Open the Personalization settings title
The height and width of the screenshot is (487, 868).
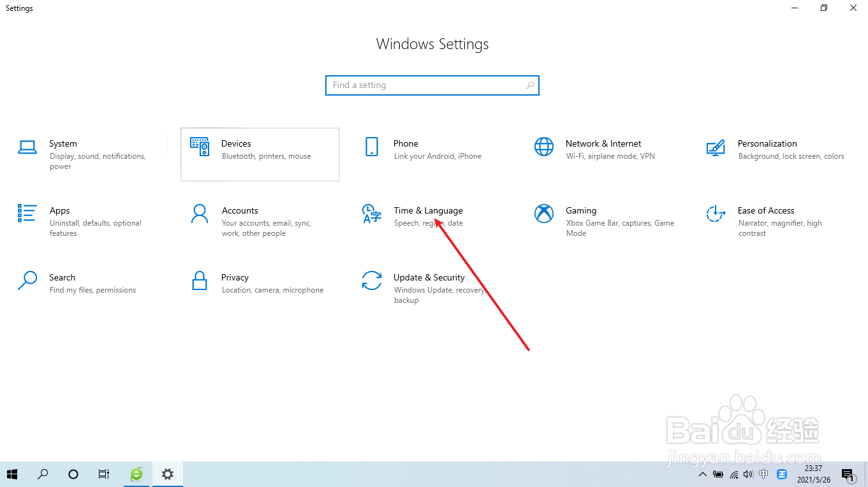tap(767, 143)
